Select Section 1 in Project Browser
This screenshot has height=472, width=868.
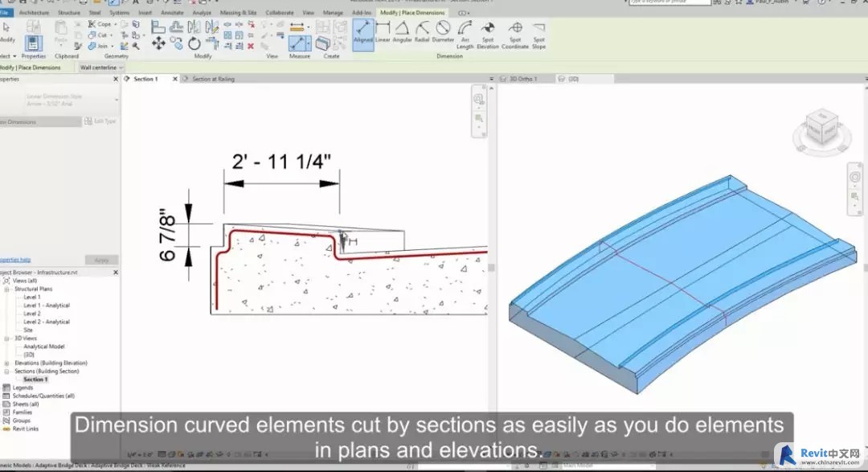(x=35, y=380)
